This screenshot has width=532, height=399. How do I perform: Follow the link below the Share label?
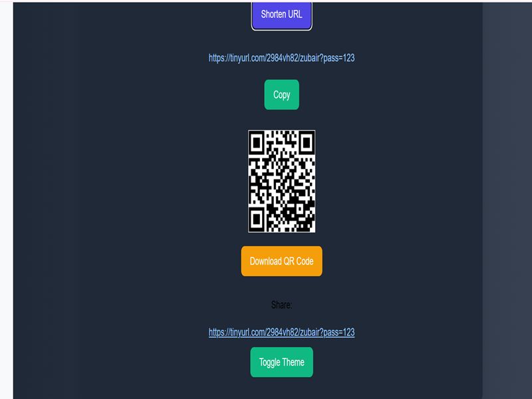pos(281,332)
